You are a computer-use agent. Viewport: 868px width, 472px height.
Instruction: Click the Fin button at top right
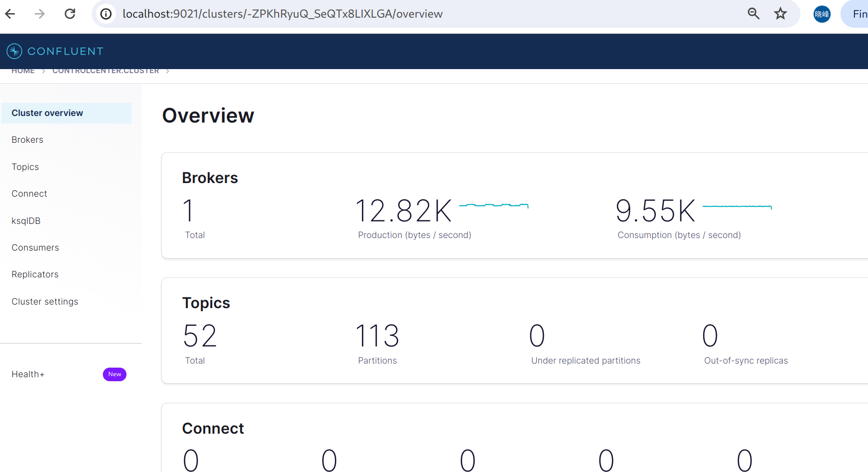coord(855,14)
